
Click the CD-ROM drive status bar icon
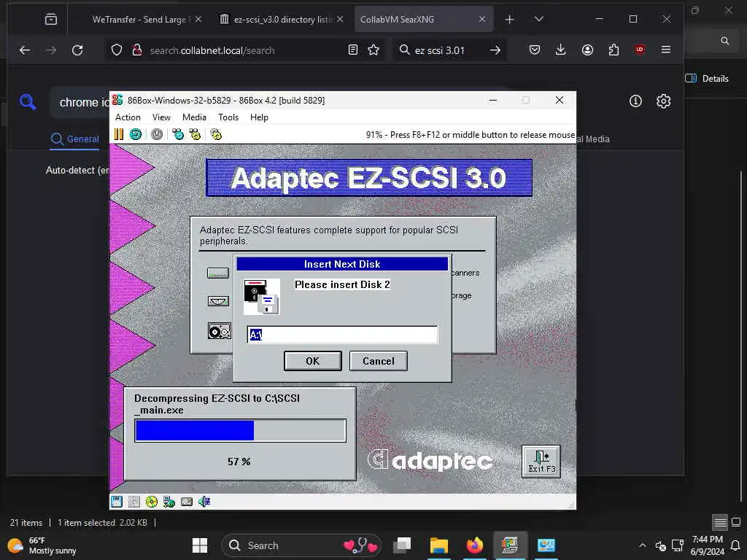point(152,502)
